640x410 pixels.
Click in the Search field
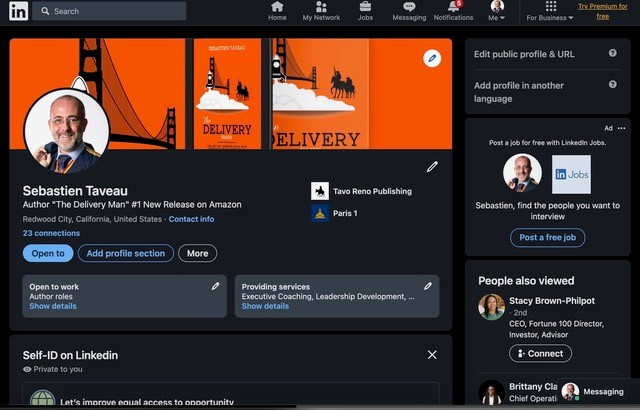[x=110, y=11]
